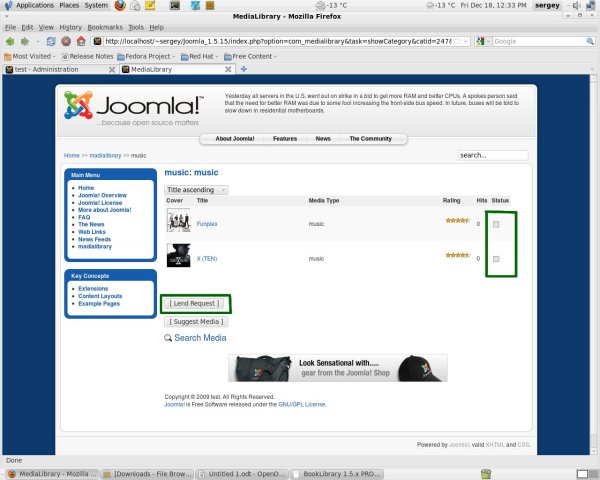Click the X (TEN) cover thumbnail

point(178,255)
